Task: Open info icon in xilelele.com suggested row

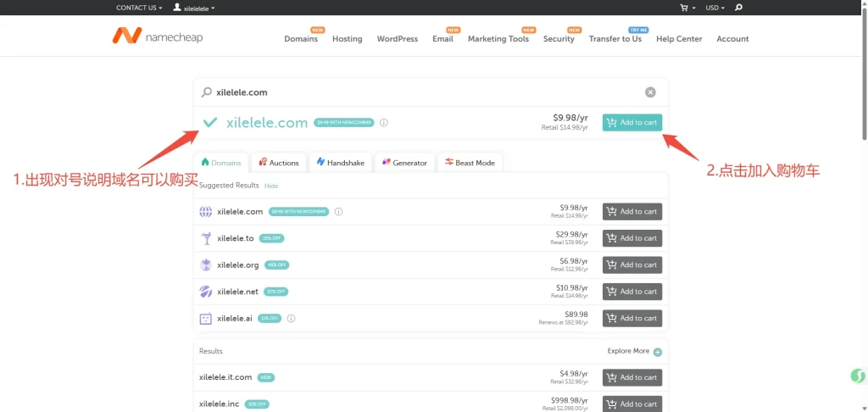Action: coord(339,212)
